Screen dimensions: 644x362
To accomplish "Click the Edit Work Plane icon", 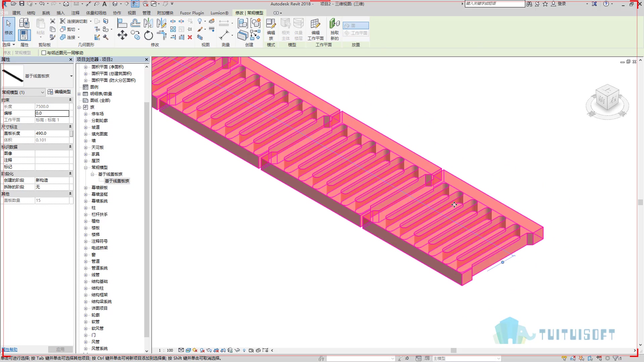I will tap(315, 29).
